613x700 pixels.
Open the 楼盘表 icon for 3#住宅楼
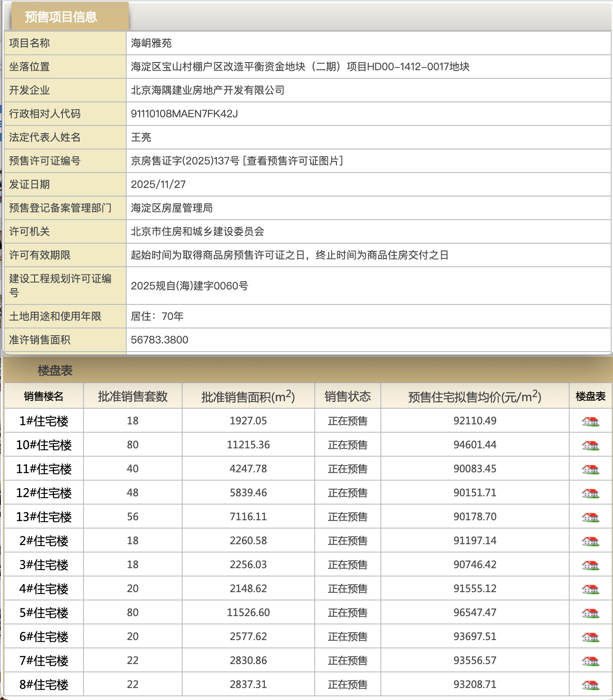[590, 565]
